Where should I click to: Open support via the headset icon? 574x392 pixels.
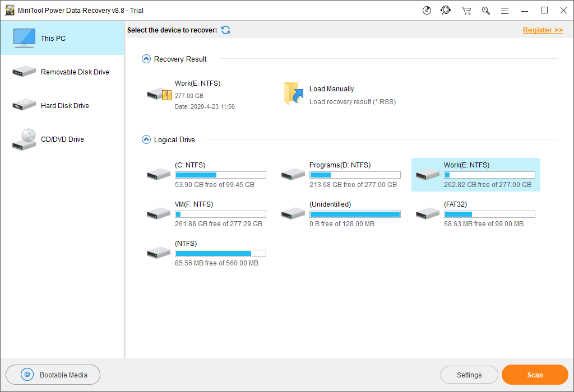(x=446, y=10)
